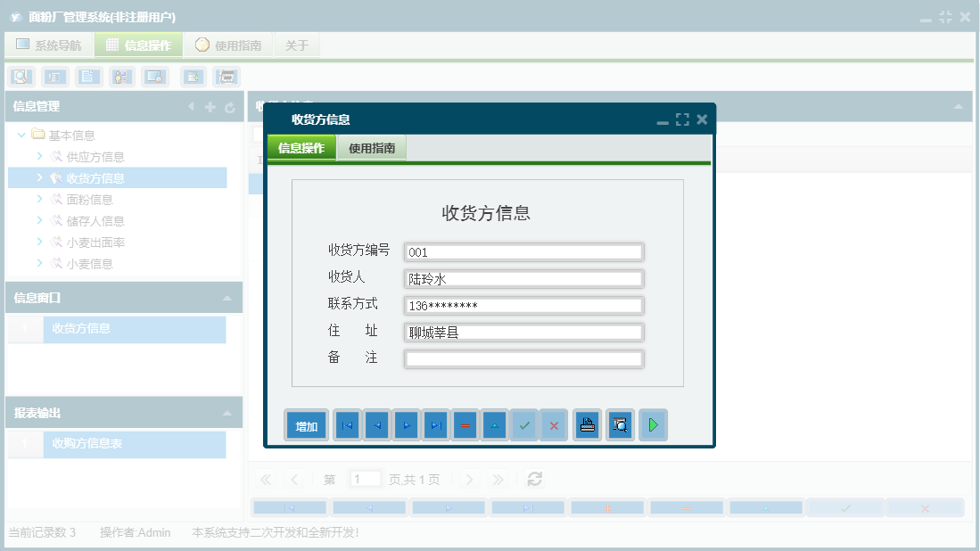Select the search/preview icon on the main toolbar
The width and height of the screenshot is (980, 551).
coord(20,77)
